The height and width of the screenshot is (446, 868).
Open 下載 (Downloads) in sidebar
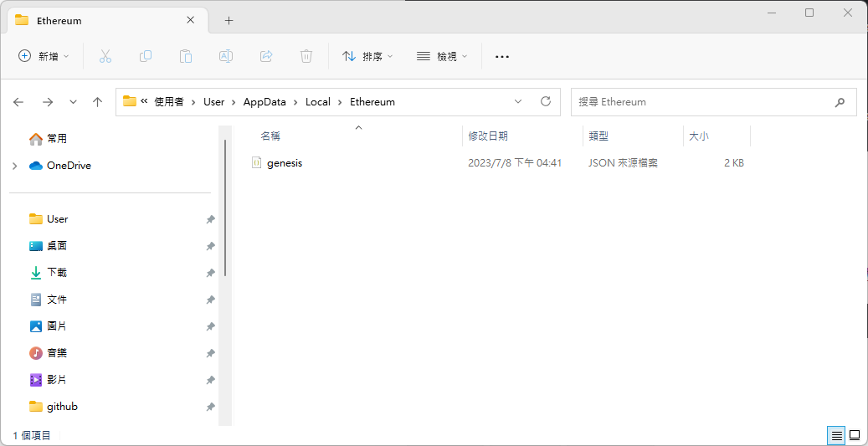[49, 272]
